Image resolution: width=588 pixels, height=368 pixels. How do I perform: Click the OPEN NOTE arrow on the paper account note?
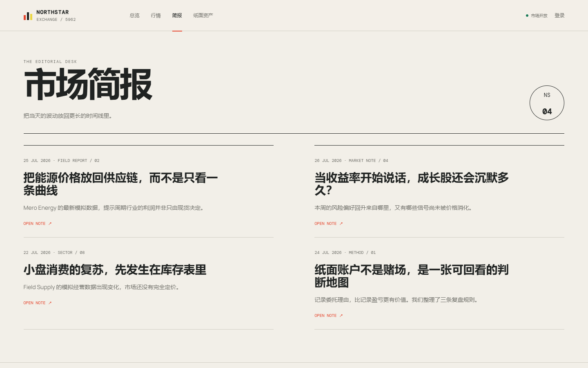tap(341, 316)
